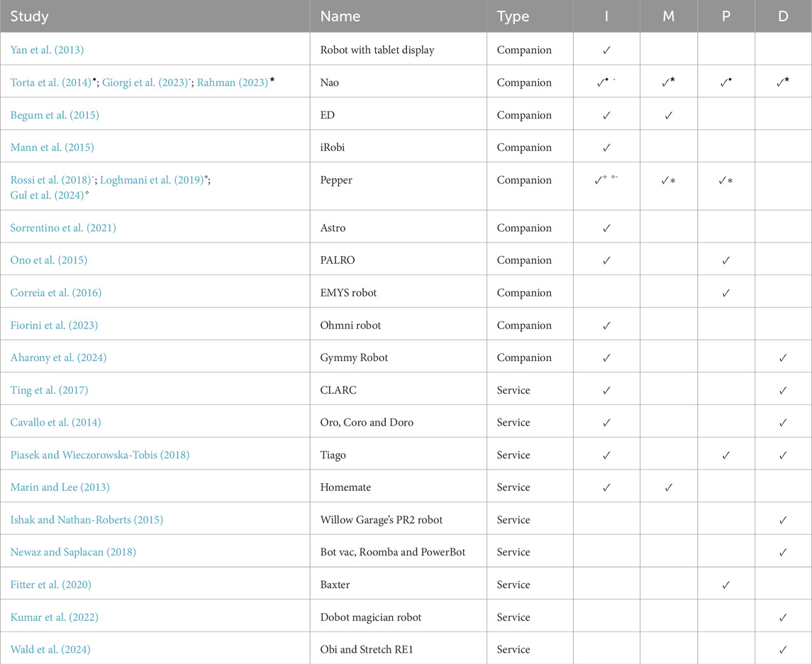Open the Yan et al. (2013) citation
The image size is (812, 664).
pyautogui.click(x=45, y=50)
